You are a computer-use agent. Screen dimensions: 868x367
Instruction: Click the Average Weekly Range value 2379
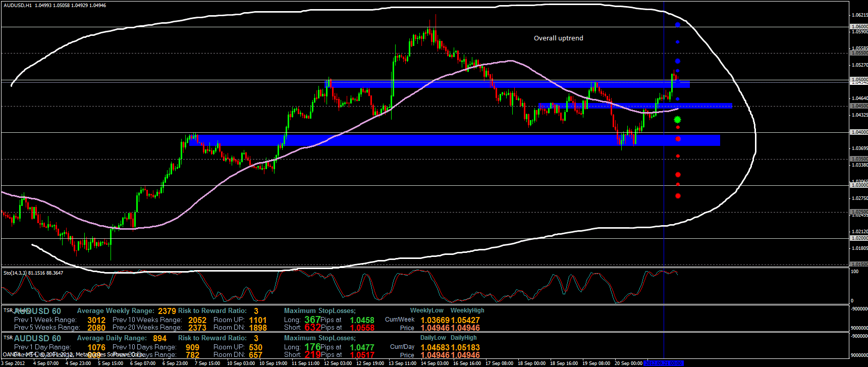click(167, 311)
